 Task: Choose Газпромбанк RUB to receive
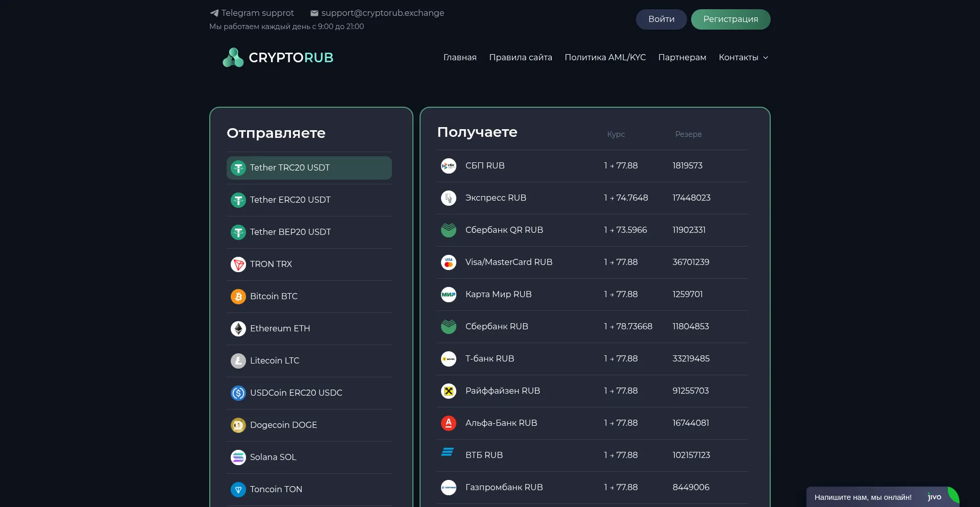593,488
